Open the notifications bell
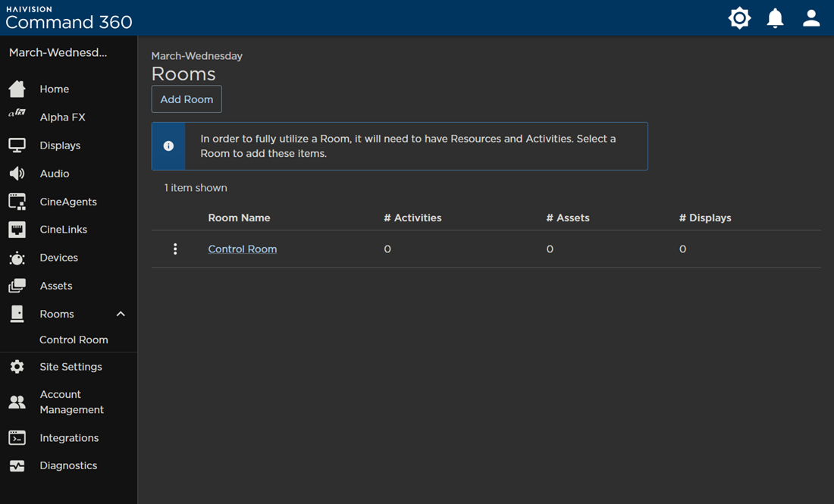The width and height of the screenshot is (834, 504). pyautogui.click(x=775, y=18)
